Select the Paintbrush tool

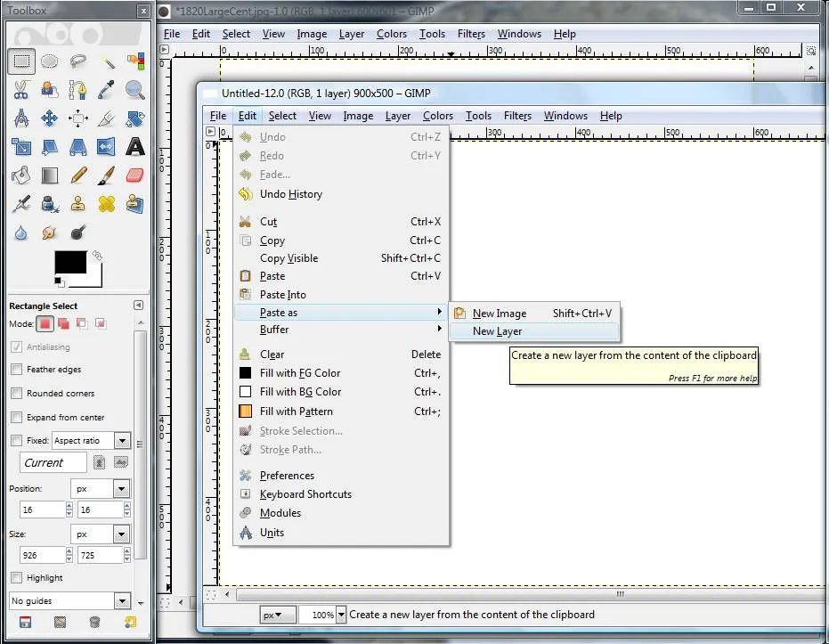[x=107, y=175]
